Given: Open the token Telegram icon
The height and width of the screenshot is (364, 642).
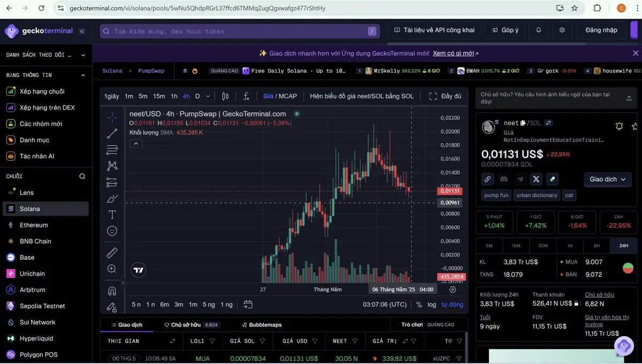Looking at the screenshot, I should 520,179.
